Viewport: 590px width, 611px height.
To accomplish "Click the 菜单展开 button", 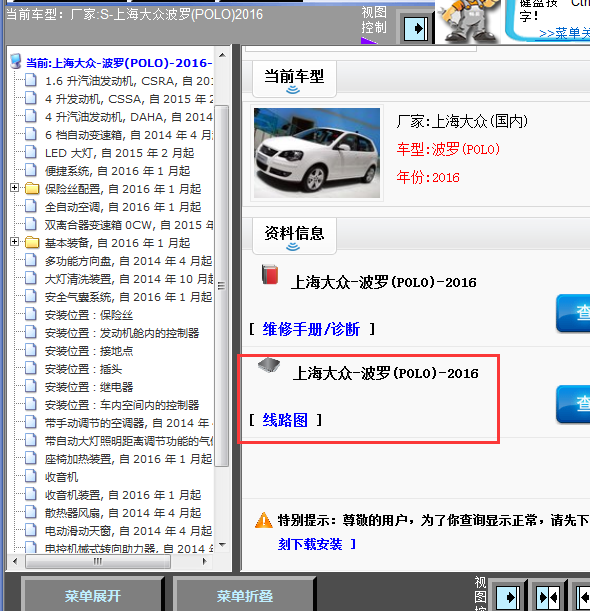I will pos(92,596).
